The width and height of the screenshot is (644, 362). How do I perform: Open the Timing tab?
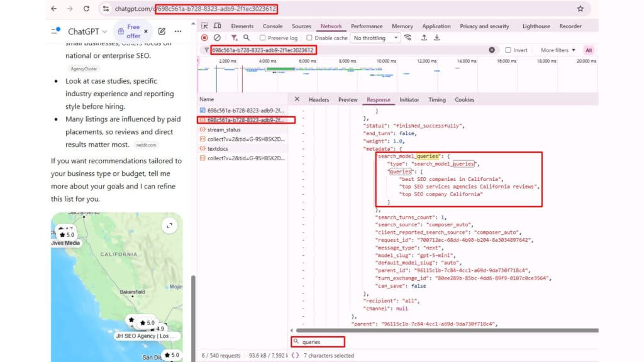point(437,100)
